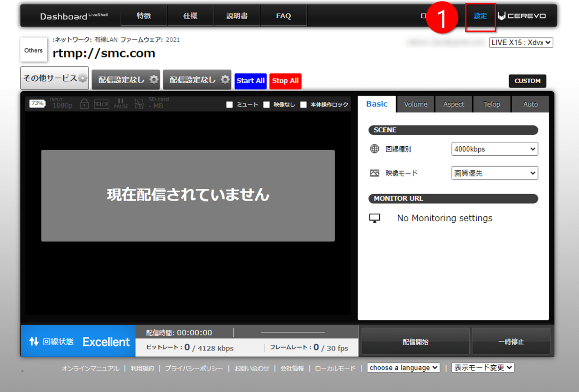This screenshot has height=392, width=579.
Task: Open the 画質優先 video mode dropdown
Action: pos(495,173)
